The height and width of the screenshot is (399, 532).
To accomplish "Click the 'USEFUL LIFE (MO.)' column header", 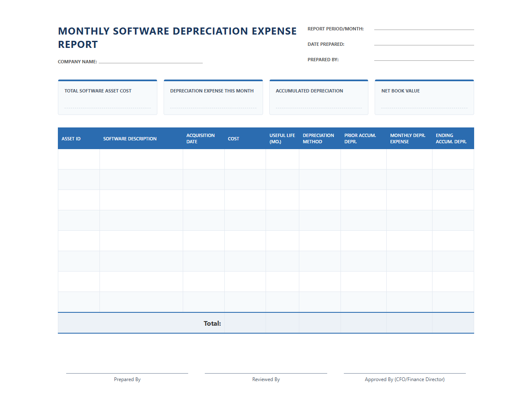I will click(x=283, y=139).
